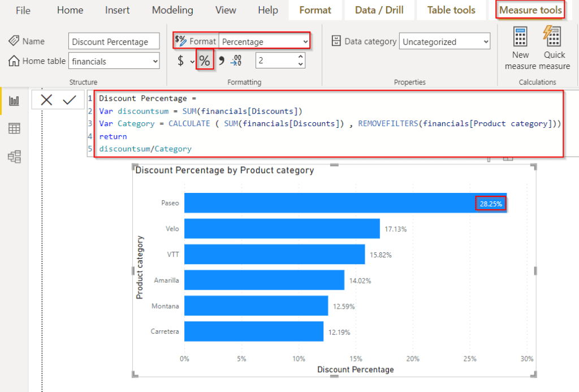Select the Montana bar
This screenshot has width=579, height=392.
tap(256, 305)
